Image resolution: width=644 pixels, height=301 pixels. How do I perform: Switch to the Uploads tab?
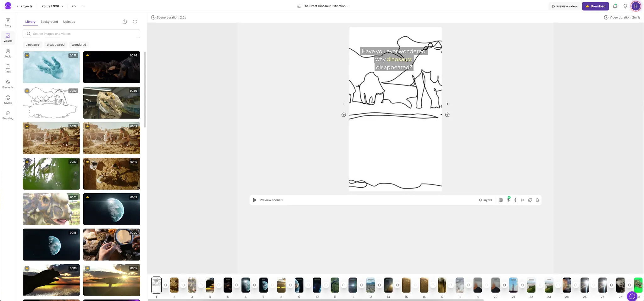click(69, 22)
